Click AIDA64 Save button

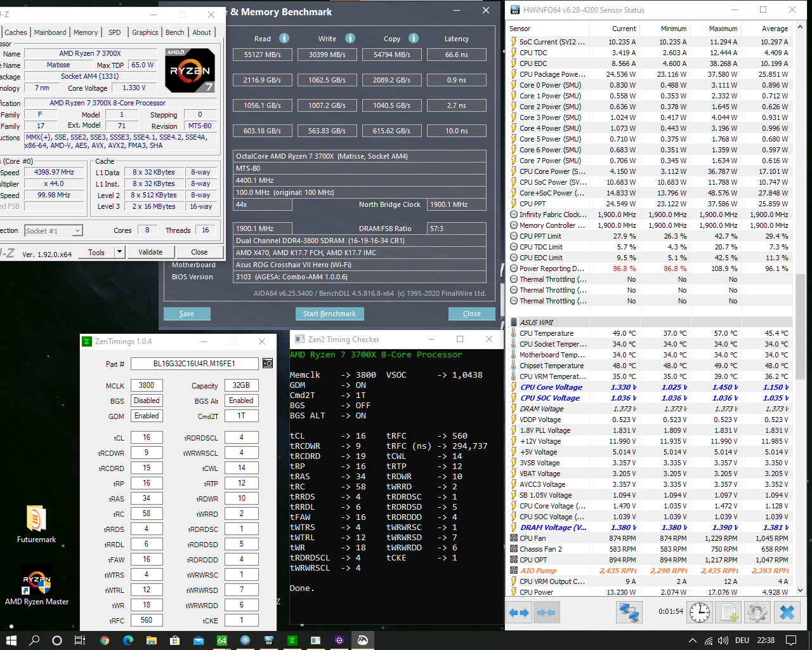click(x=187, y=314)
